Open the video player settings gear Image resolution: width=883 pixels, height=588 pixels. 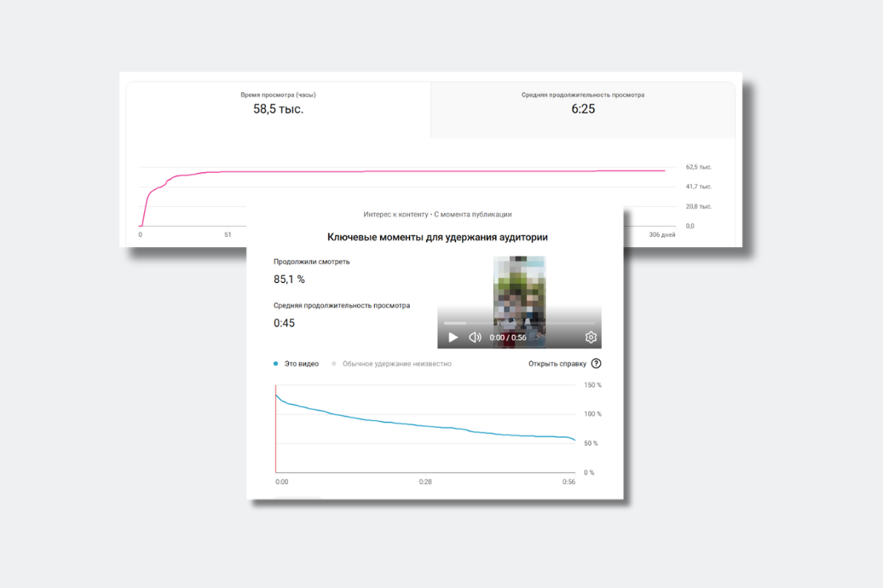click(591, 337)
